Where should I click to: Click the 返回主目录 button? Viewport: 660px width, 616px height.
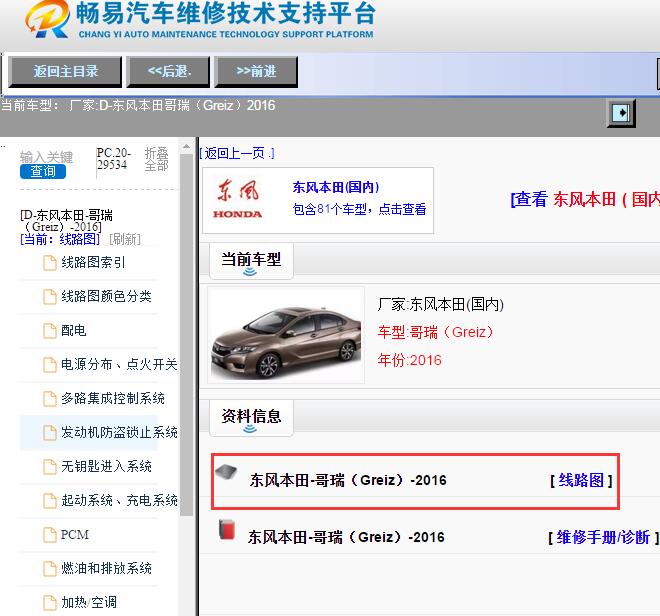click(x=65, y=72)
